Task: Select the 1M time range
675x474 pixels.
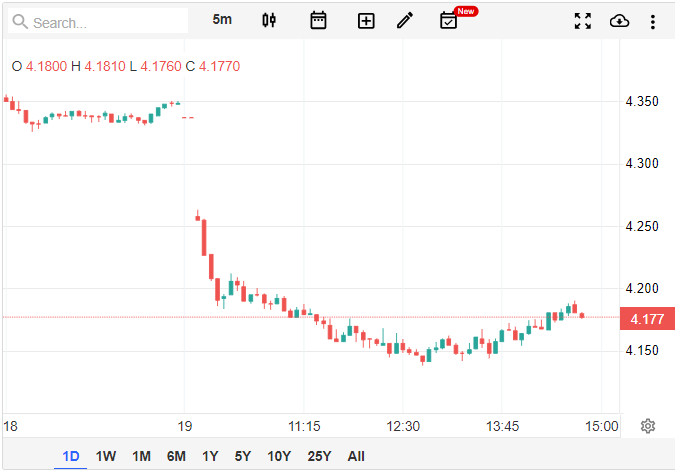Action: pyautogui.click(x=141, y=456)
